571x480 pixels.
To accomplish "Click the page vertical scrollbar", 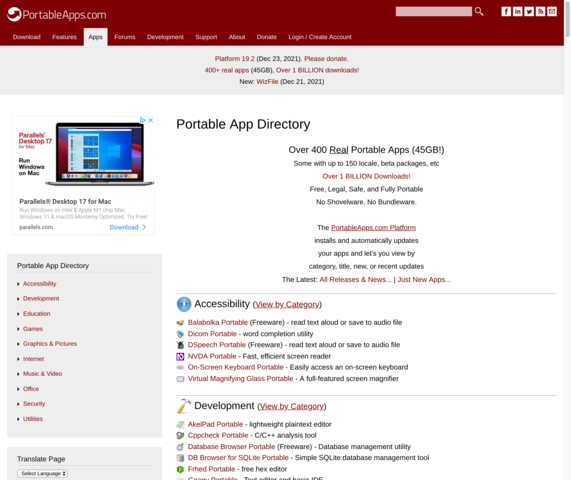I will (x=567, y=240).
